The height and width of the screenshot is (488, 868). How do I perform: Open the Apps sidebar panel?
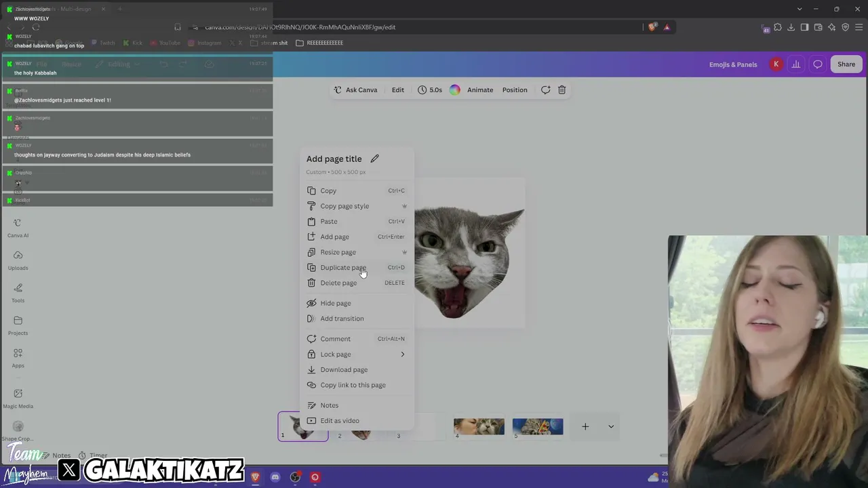(x=18, y=359)
